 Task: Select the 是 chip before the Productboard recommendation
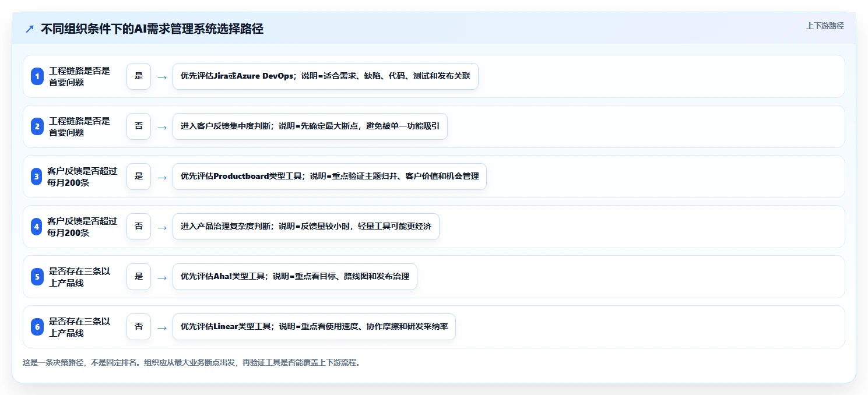139,177
